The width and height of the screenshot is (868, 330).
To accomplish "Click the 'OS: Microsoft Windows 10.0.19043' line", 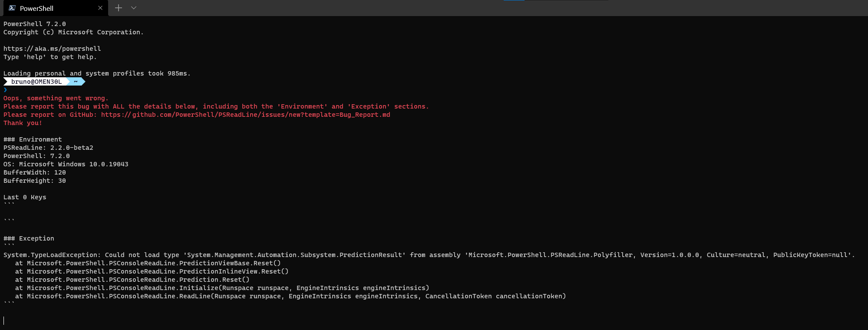I will tap(66, 164).
